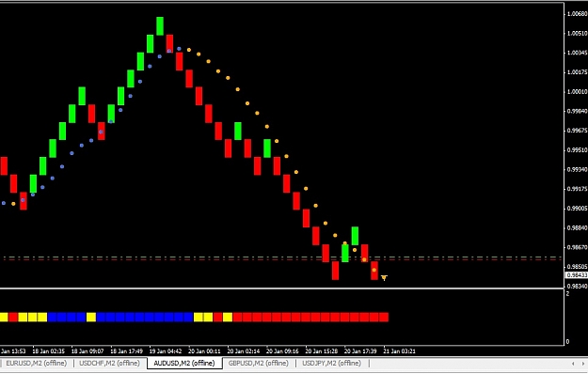Click price scale value 0.98670

[577, 247]
